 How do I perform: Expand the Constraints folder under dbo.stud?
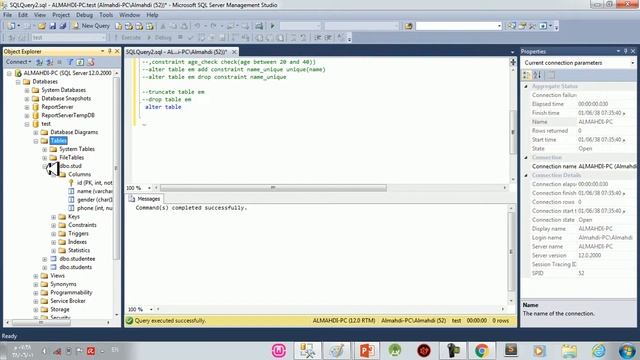[x=54, y=225]
